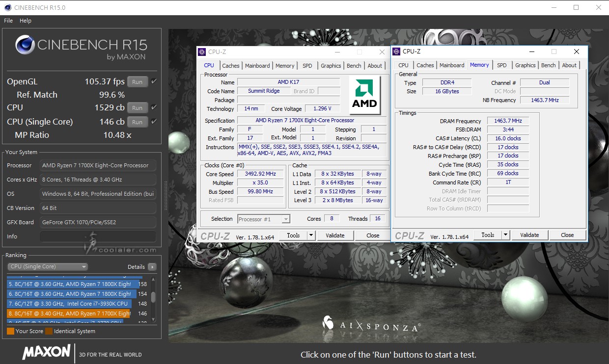609x364 pixels.
Task: Open Mainboard tab in the CPU-Z Memory window
Action: [452, 65]
